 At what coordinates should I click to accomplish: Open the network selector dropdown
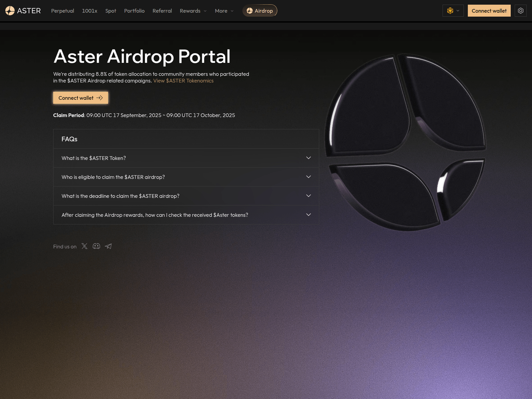(x=458, y=10)
